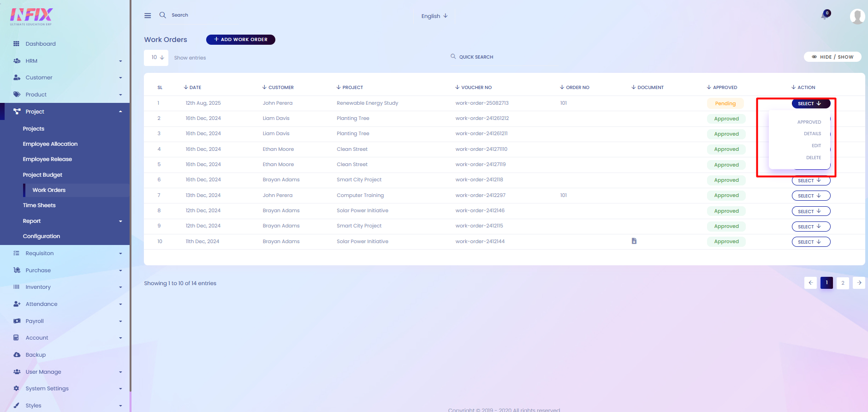This screenshot has width=868, height=412.
Task: Open Time Sheets submenu item
Action: pos(39,205)
